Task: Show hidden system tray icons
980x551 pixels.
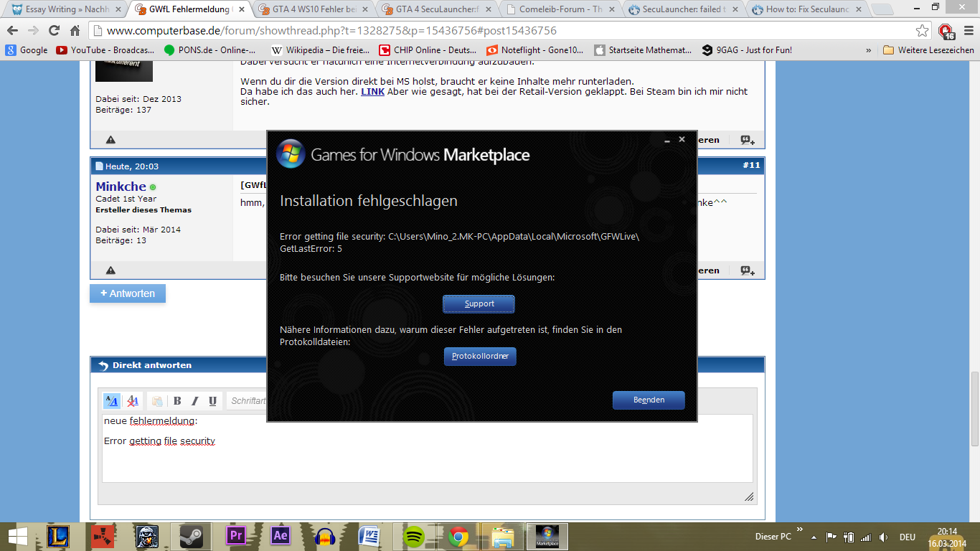Action: pyautogui.click(x=814, y=537)
